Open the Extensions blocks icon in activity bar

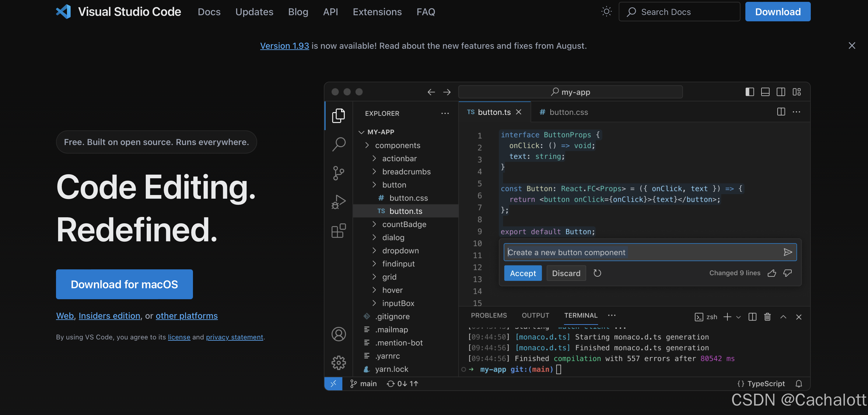tap(338, 230)
